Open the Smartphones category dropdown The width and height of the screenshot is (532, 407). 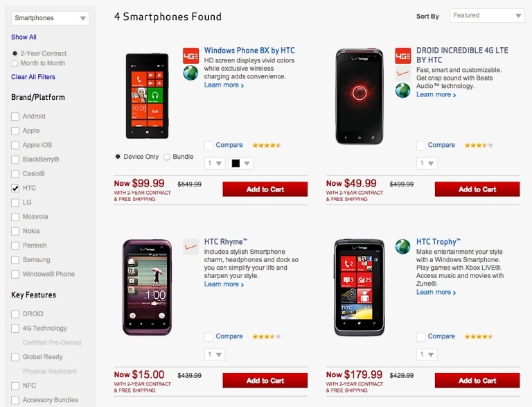pyautogui.click(x=51, y=19)
